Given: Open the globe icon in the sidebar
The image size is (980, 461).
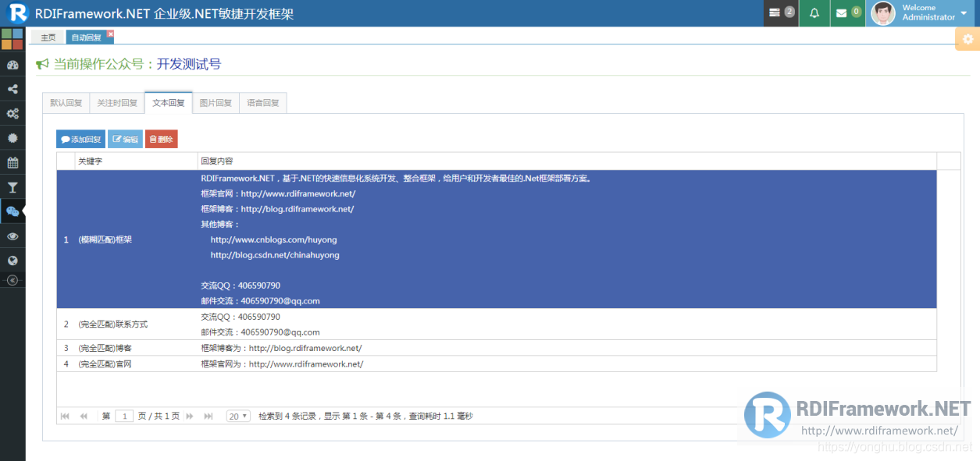Looking at the screenshot, I should pyautogui.click(x=12, y=261).
